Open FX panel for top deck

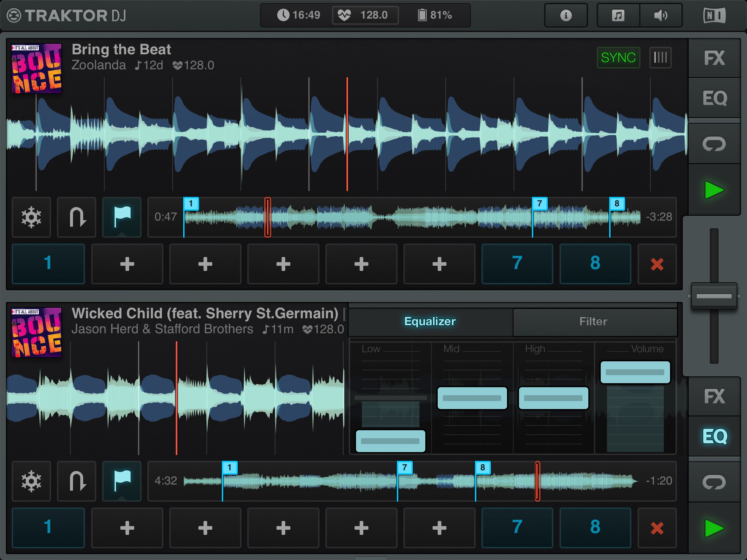click(714, 58)
